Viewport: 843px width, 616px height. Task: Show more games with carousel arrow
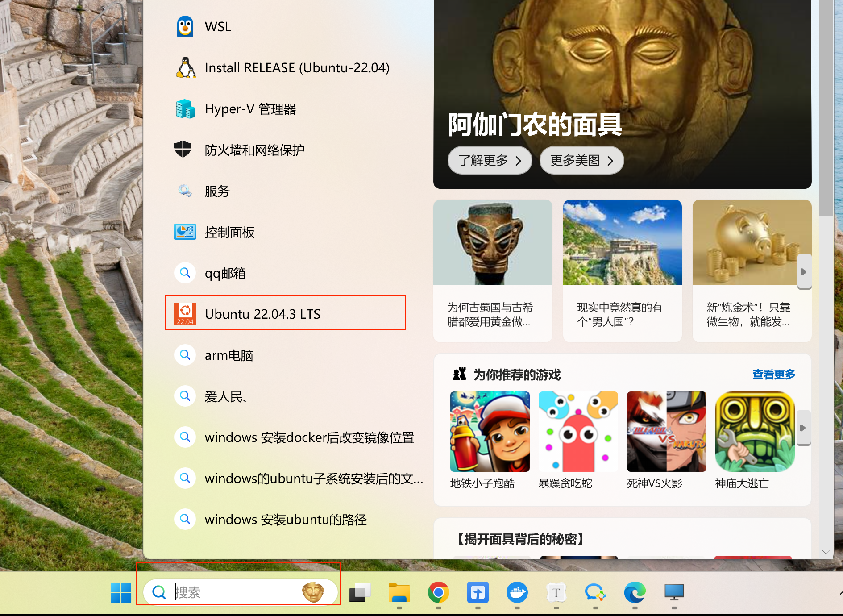tap(803, 428)
